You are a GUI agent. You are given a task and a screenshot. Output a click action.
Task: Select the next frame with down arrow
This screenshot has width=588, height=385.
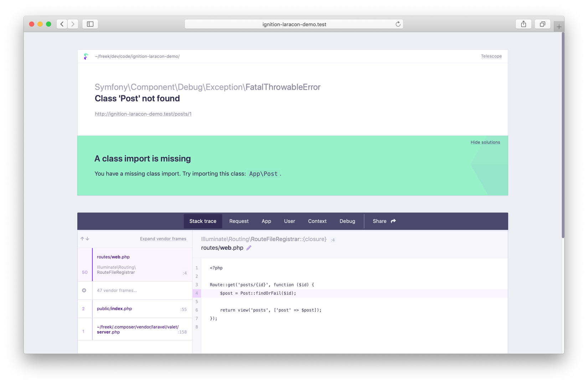(x=87, y=239)
